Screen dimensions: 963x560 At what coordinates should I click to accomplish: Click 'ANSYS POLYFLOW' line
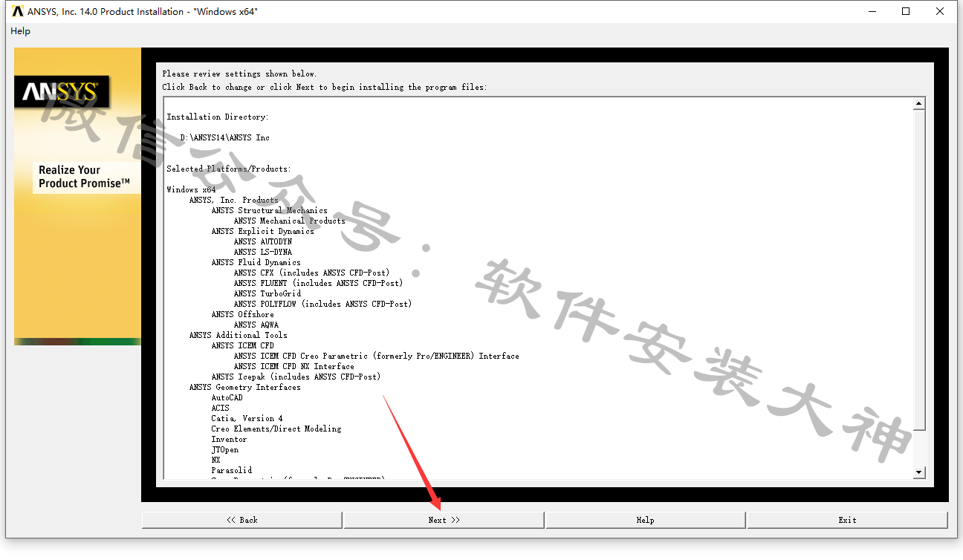322,304
